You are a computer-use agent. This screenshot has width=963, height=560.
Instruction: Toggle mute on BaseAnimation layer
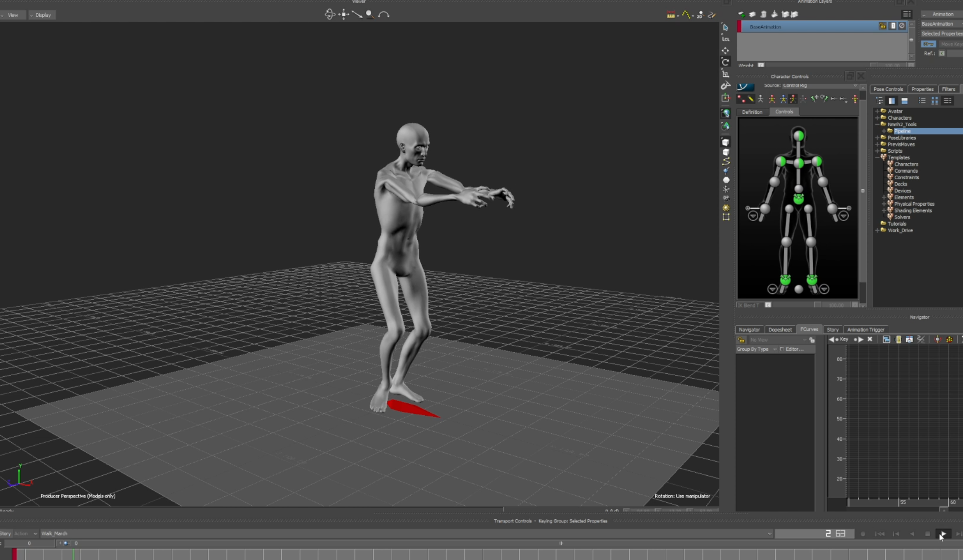(x=902, y=26)
